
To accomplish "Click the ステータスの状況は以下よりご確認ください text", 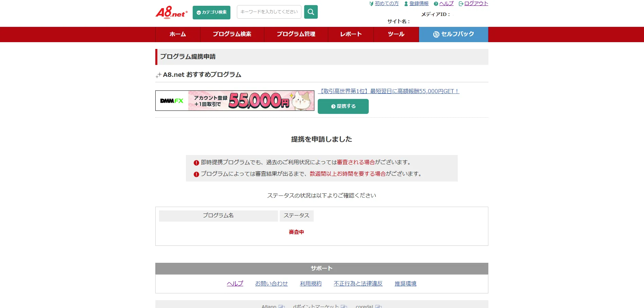I will tap(321, 195).
